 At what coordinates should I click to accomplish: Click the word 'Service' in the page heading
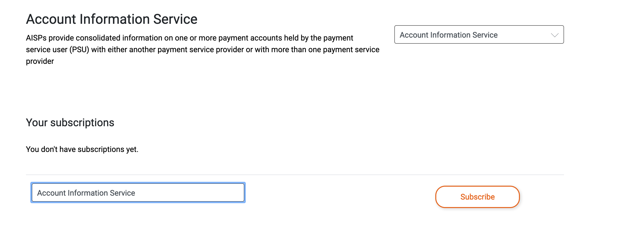pyautogui.click(x=175, y=19)
